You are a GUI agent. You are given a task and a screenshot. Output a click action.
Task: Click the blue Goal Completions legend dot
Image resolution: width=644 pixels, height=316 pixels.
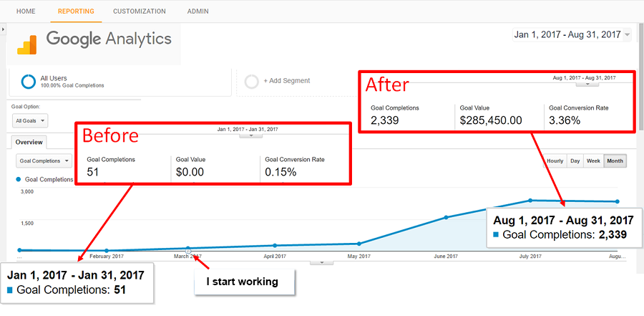(x=19, y=179)
